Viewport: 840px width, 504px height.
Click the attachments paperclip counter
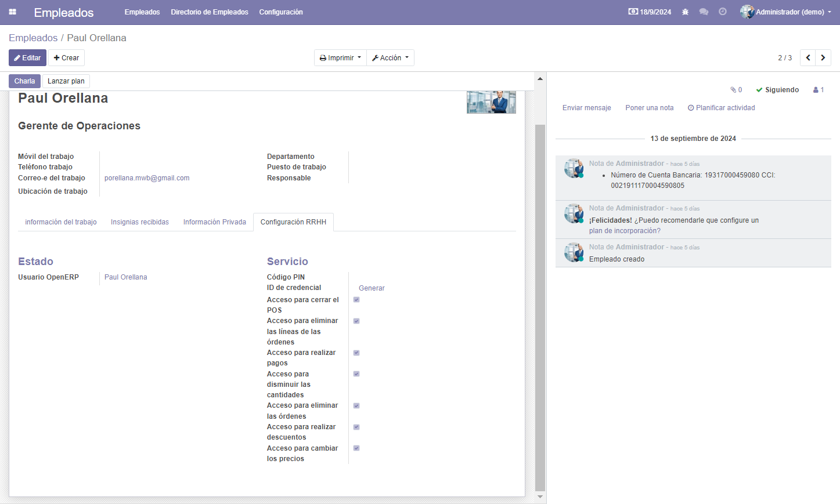736,90
